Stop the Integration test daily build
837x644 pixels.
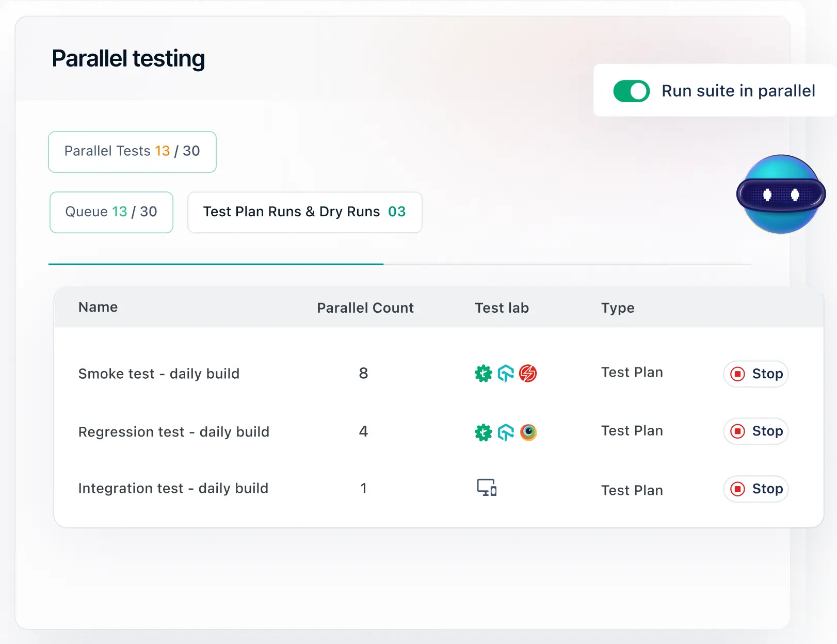click(756, 489)
